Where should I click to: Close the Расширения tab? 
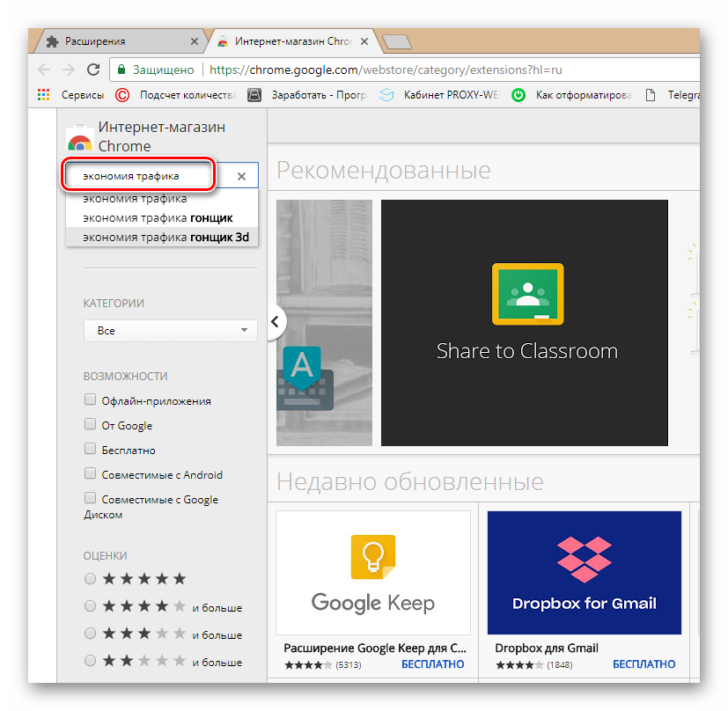(x=195, y=41)
